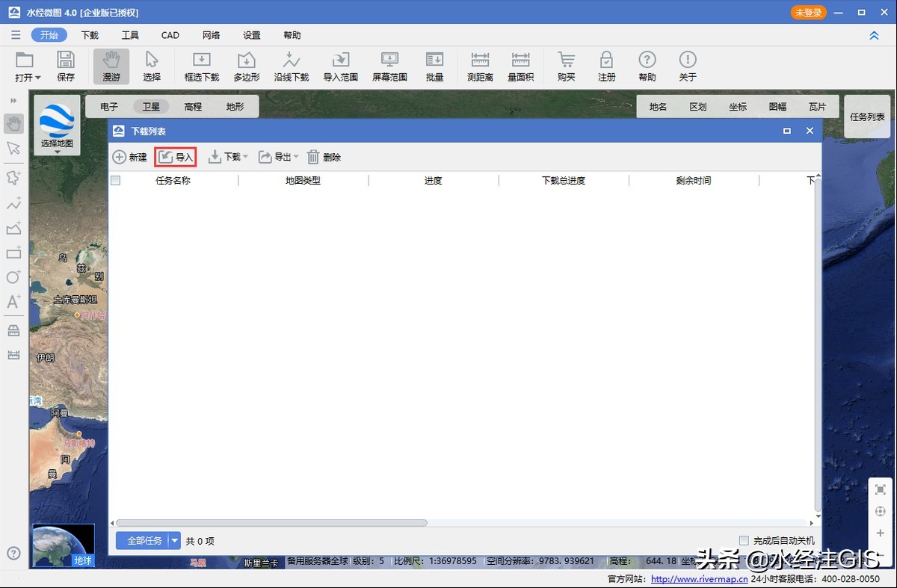Activate the 漫游 pan hand tool in ribbon

tap(111, 66)
